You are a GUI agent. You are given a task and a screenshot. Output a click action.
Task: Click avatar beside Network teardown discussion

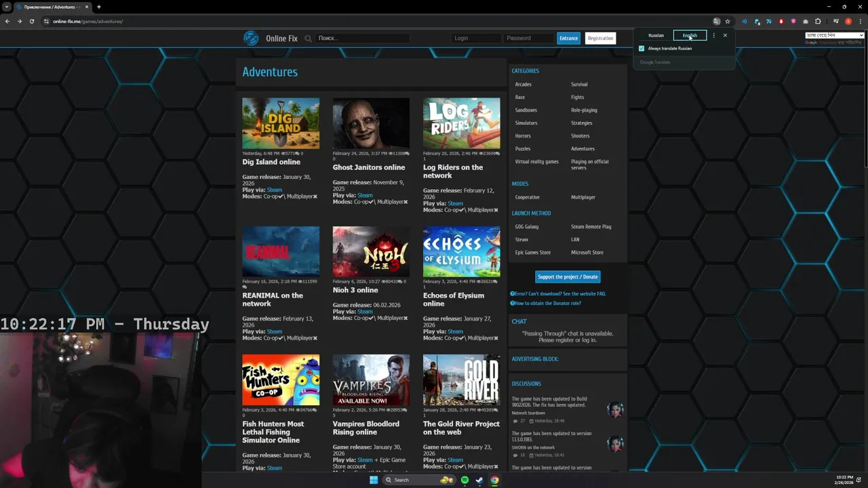click(615, 409)
